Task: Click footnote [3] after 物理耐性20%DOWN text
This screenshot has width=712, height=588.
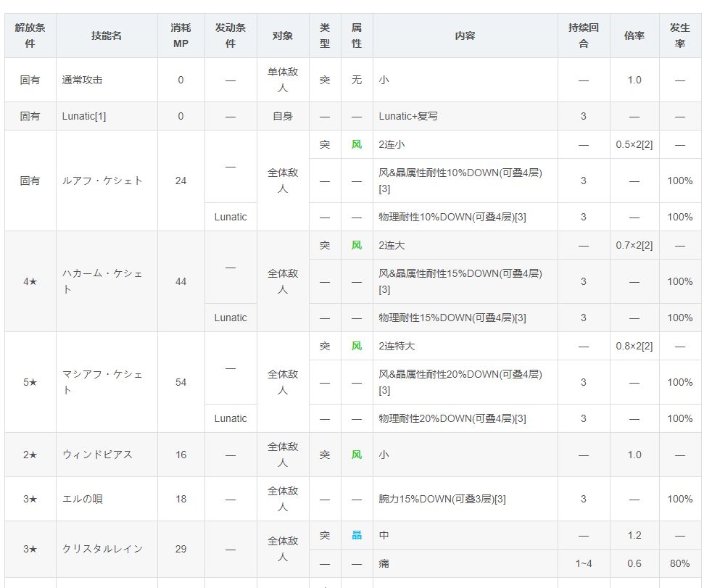Action: pyautogui.click(x=520, y=418)
